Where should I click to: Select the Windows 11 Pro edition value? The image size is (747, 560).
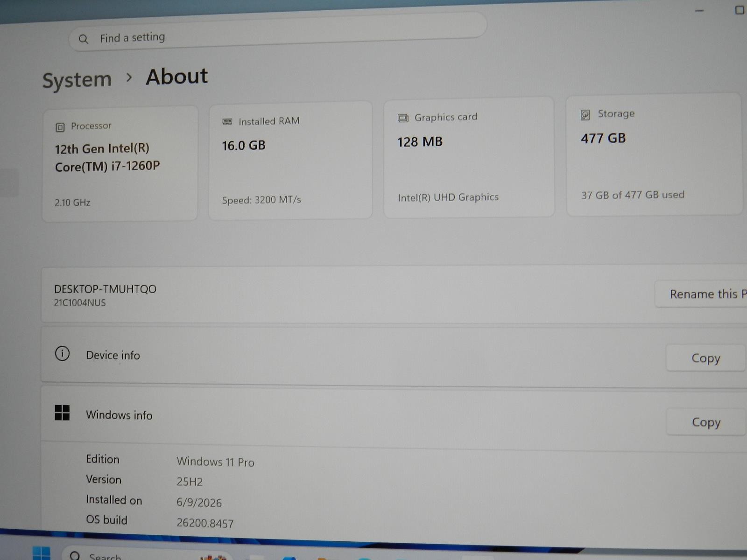click(x=215, y=462)
